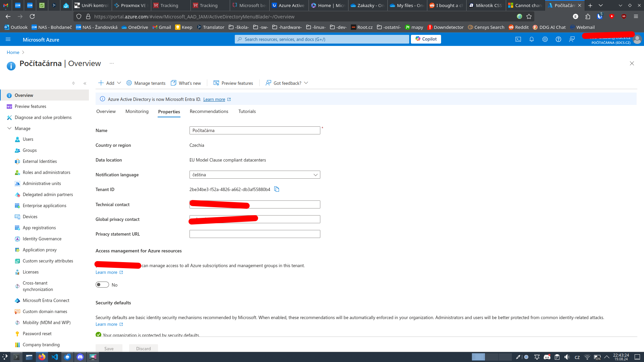
Task: Open Diagnose and solve problems
Action: [x=43, y=118]
